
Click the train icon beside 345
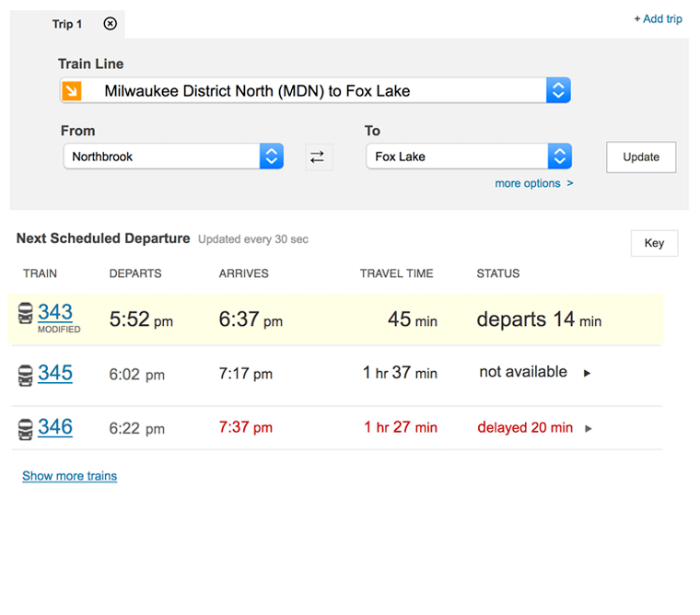(26, 376)
